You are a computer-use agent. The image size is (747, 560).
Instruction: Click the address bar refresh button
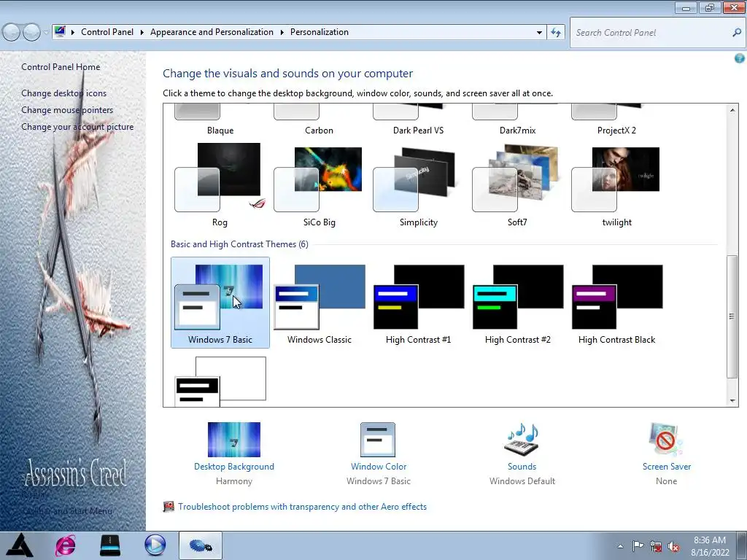point(555,32)
